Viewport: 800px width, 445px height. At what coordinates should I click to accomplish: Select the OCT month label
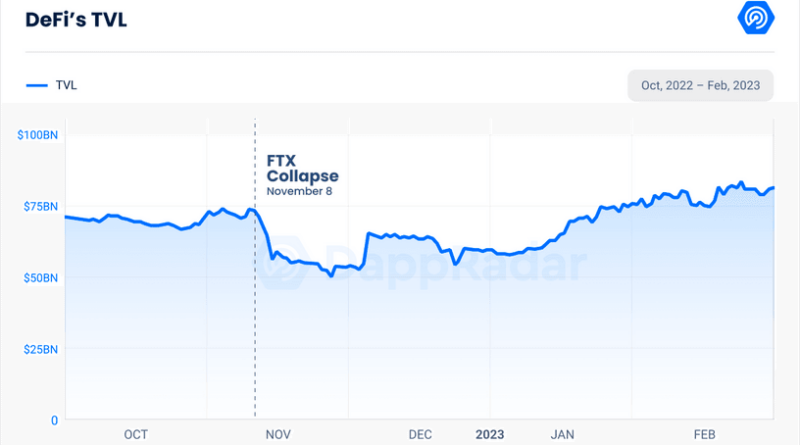coord(136,434)
